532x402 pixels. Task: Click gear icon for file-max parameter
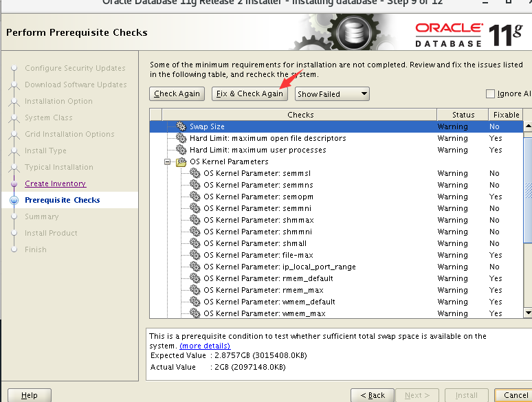point(195,255)
